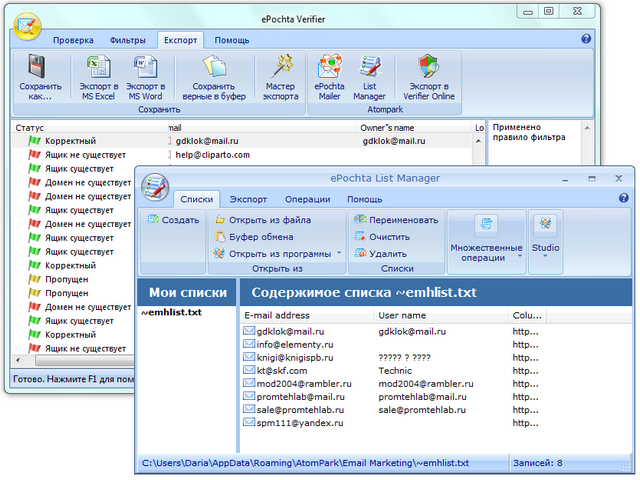Click help@cliparto.com in Verifier list

coord(213,155)
